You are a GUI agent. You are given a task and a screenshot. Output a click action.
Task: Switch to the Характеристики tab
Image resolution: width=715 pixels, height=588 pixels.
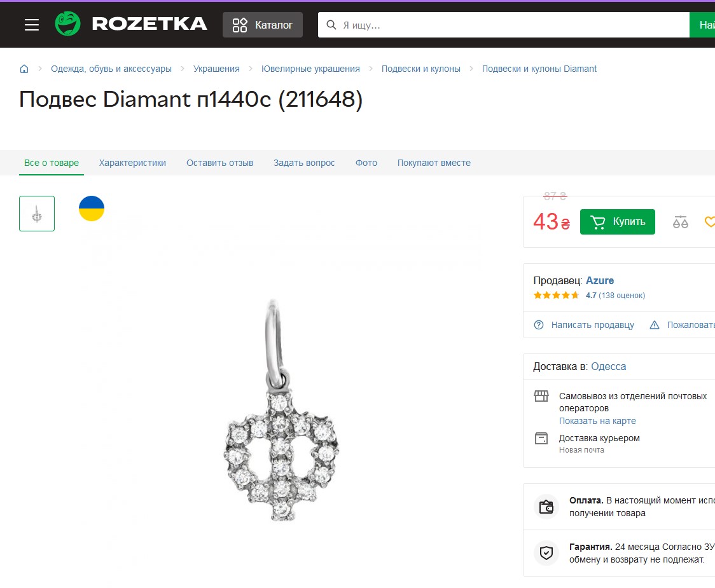[132, 163]
